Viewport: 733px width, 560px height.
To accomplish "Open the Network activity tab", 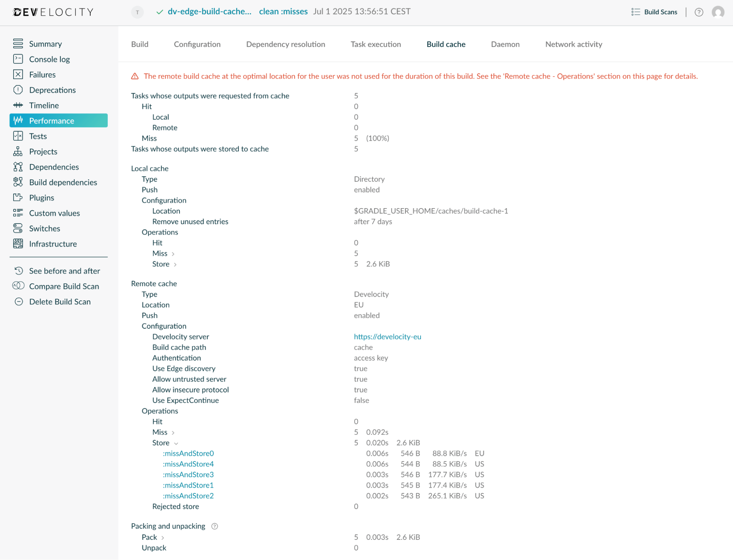I will click(x=573, y=44).
